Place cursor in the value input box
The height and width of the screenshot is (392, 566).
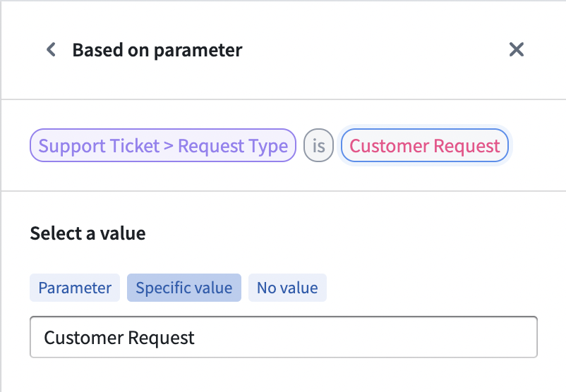pos(284,337)
